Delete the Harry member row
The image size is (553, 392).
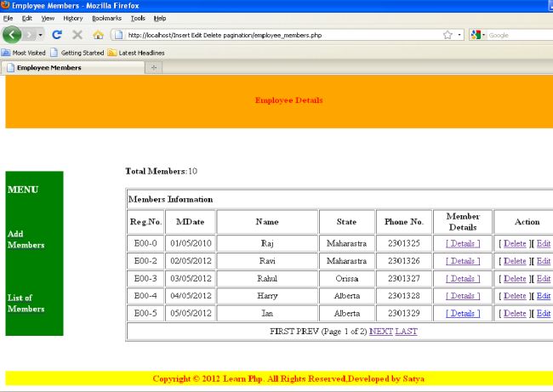(515, 296)
